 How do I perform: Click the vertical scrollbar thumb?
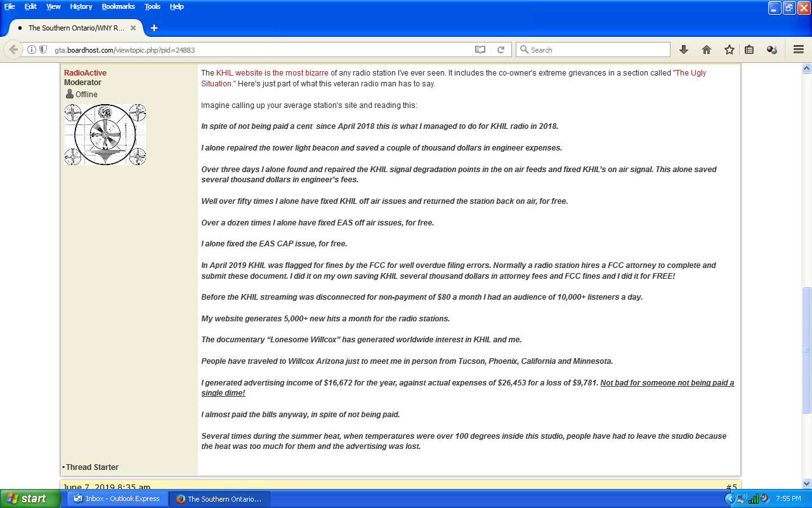807,349
